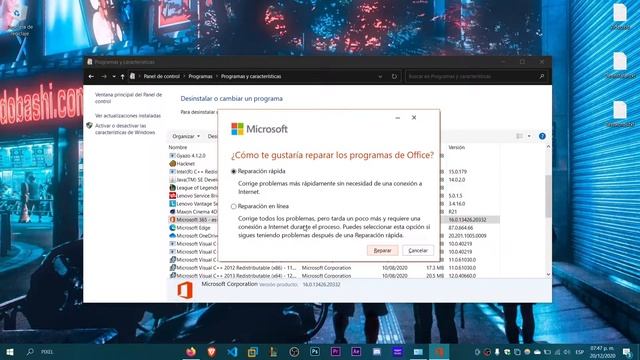The width and height of the screenshot is (640, 360).
Task: Click the ESP language indicator
Action: [x=580, y=352]
